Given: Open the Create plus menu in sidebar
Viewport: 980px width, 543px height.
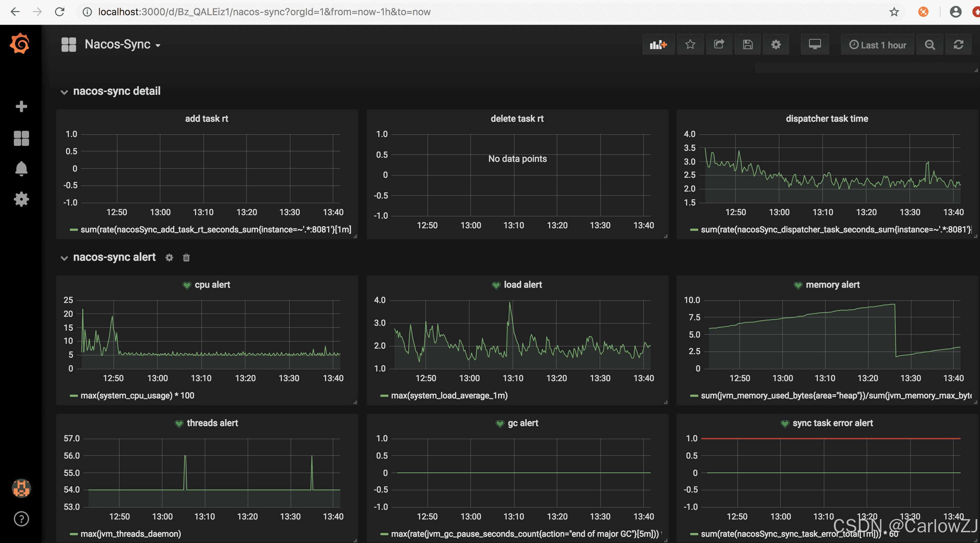Looking at the screenshot, I should click(21, 107).
